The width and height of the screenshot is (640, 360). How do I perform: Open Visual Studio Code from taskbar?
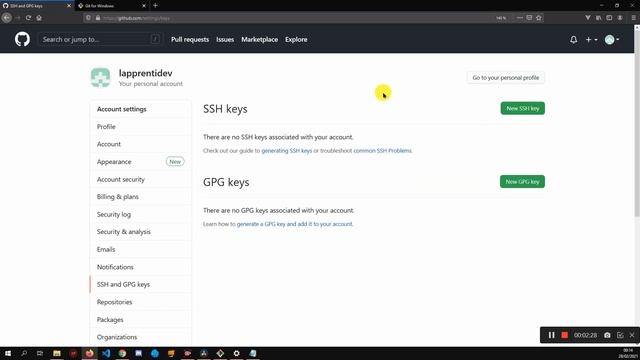[x=106, y=353]
